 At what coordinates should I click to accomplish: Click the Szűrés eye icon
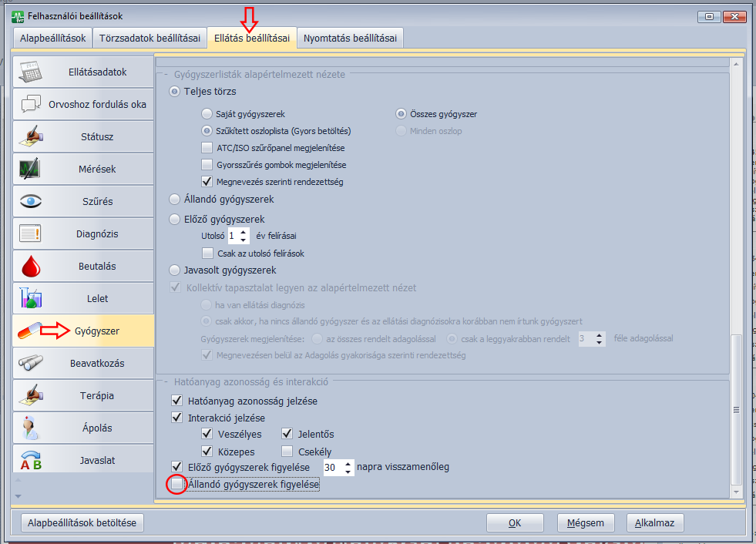31,201
